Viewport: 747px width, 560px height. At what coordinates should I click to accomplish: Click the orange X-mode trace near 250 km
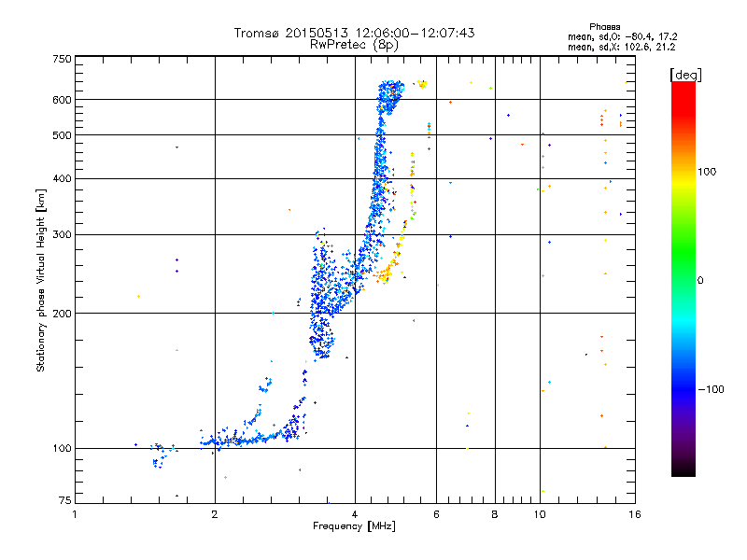coord(386,273)
